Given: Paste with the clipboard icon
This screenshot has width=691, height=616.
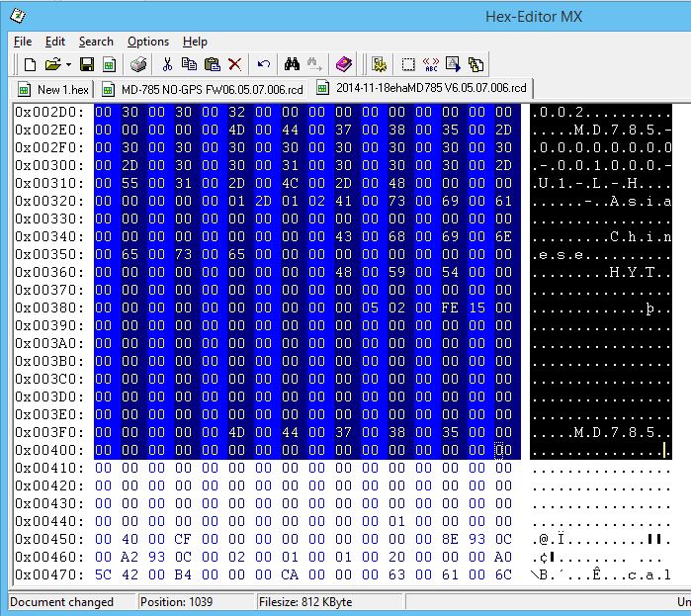Looking at the screenshot, I should click(212, 65).
